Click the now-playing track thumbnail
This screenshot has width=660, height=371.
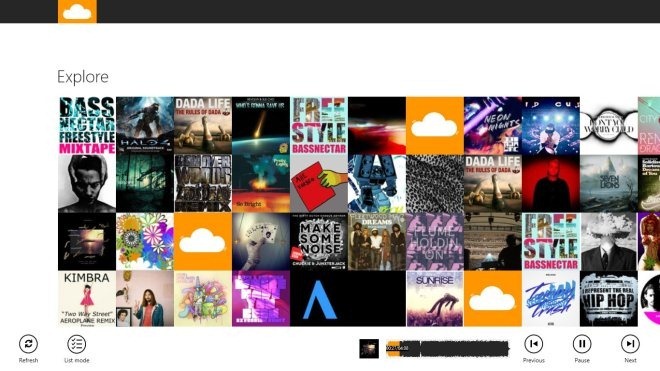click(369, 349)
